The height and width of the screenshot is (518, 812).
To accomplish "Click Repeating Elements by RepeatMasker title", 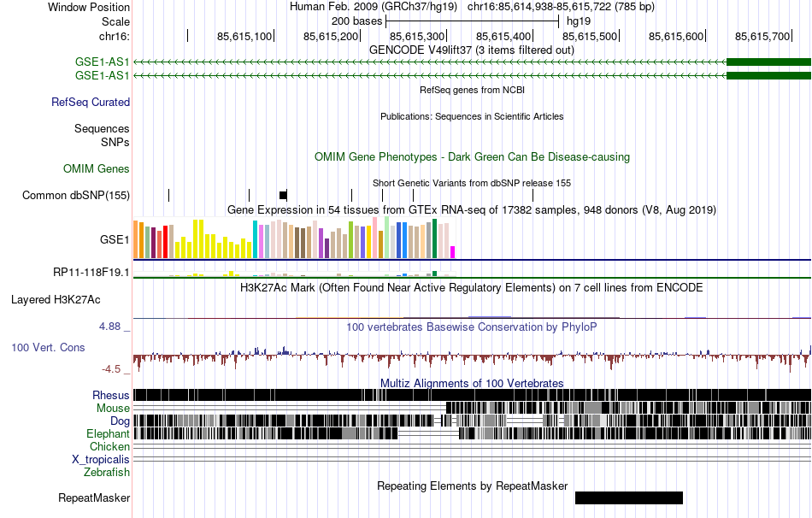I will (x=472, y=486).
